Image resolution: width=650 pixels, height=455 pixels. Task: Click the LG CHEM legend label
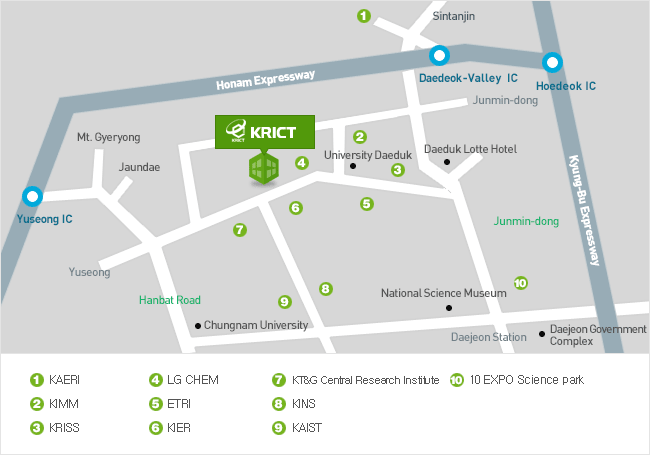(x=193, y=380)
